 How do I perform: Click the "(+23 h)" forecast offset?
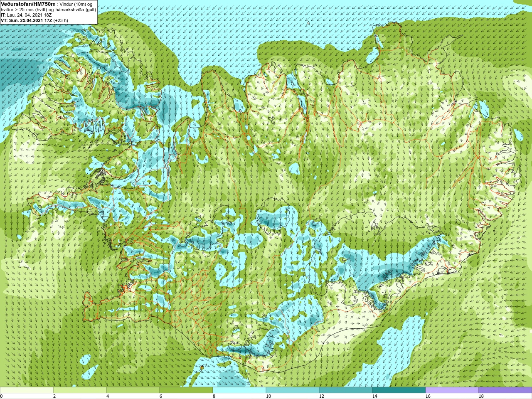pyautogui.click(x=61, y=20)
